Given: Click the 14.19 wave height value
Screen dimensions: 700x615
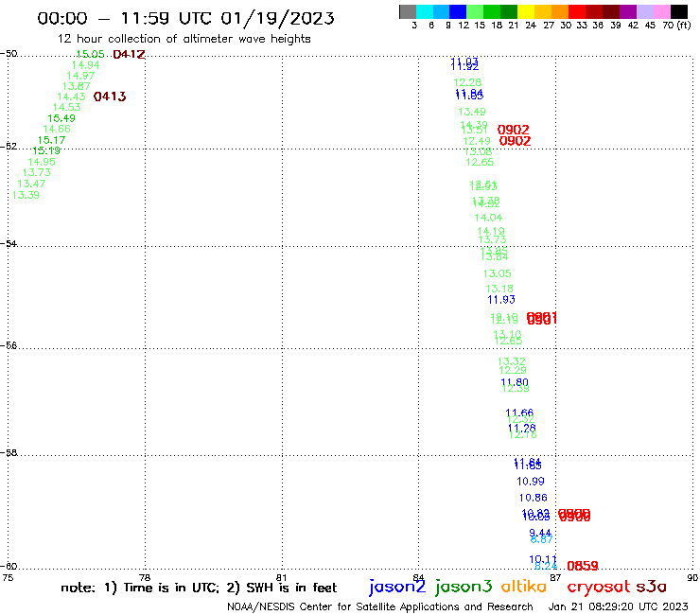Looking at the screenshot, I should coord(491,232).
